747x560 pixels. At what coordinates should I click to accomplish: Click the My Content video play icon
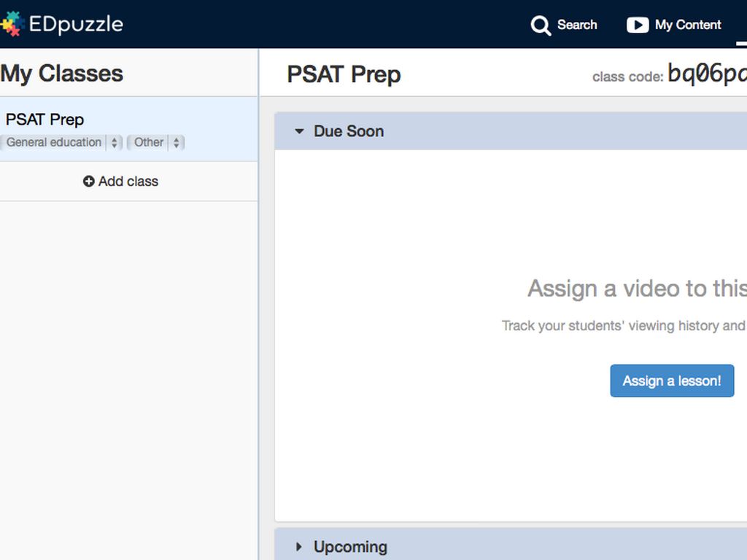pos(637,25)
